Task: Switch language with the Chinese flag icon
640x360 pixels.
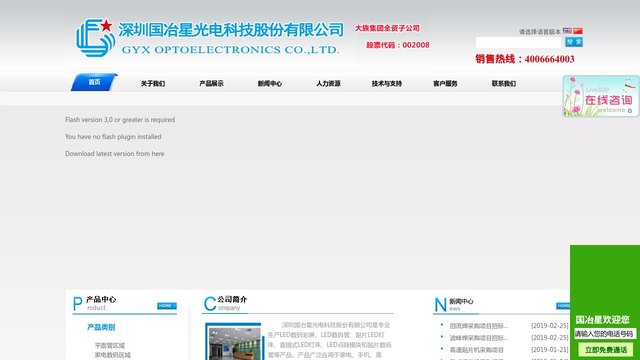Action: 578,31
